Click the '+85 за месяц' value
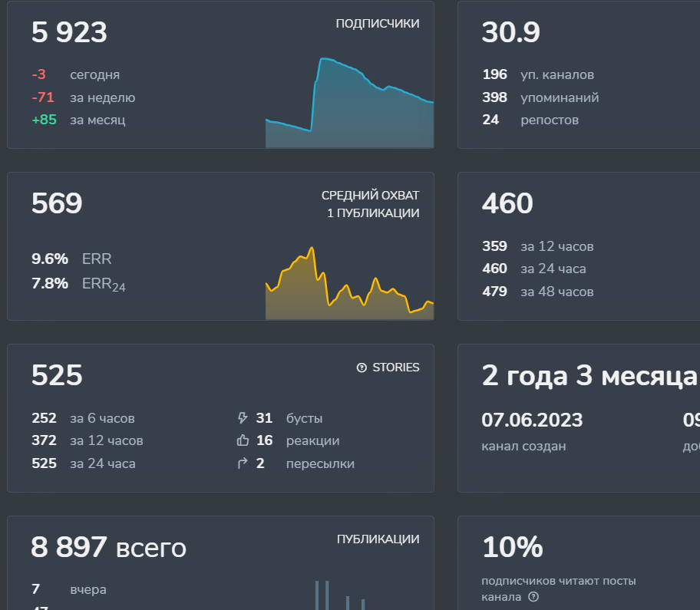The image size is (700, 610). (x=78, y=120)
